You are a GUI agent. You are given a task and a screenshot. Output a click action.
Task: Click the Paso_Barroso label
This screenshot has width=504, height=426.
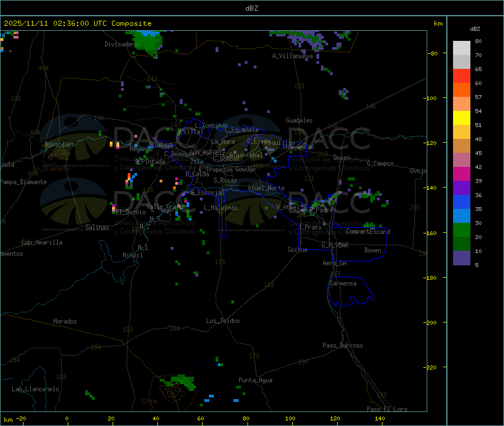pyautogui.click(x=343, y=345)
